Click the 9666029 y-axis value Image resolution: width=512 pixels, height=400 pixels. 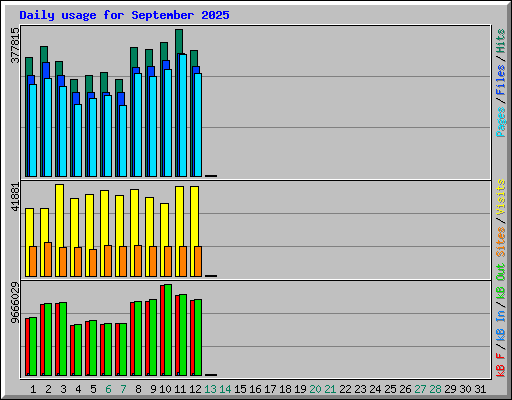15,303
